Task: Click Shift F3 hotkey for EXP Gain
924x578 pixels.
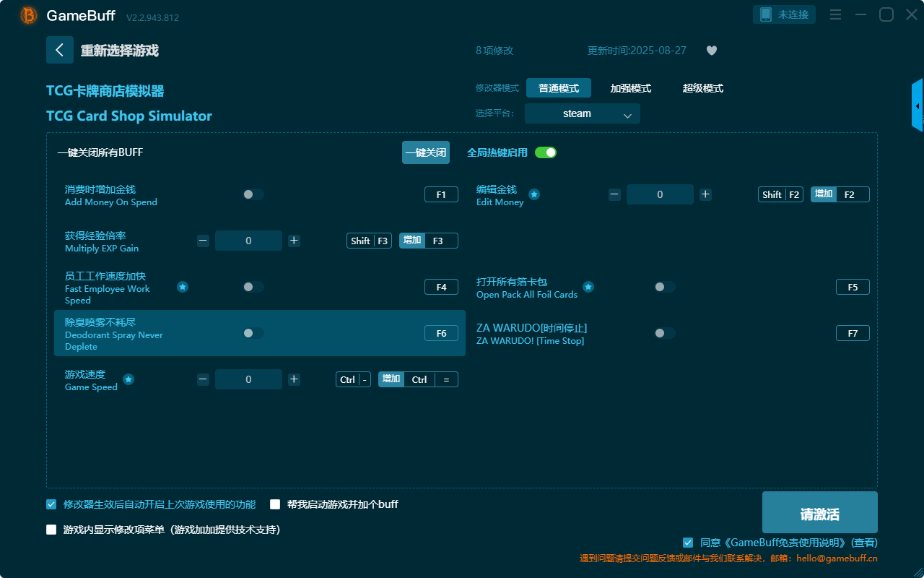Action: pyautogui.click(x=369, y=241)
